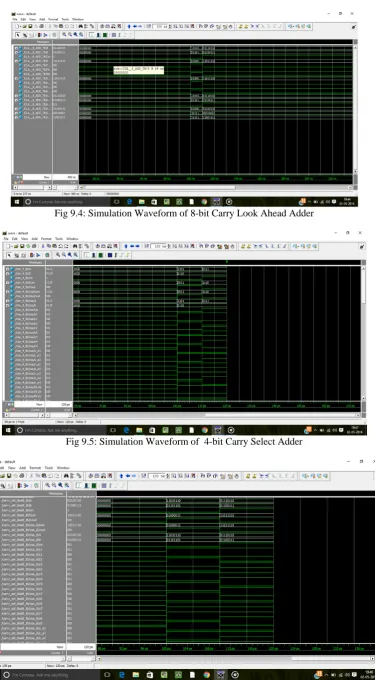Click Zoom In icon in Carry Select Adder window
Image resolution: width=375 pixels, height=680 pixels.
point(58,255)
